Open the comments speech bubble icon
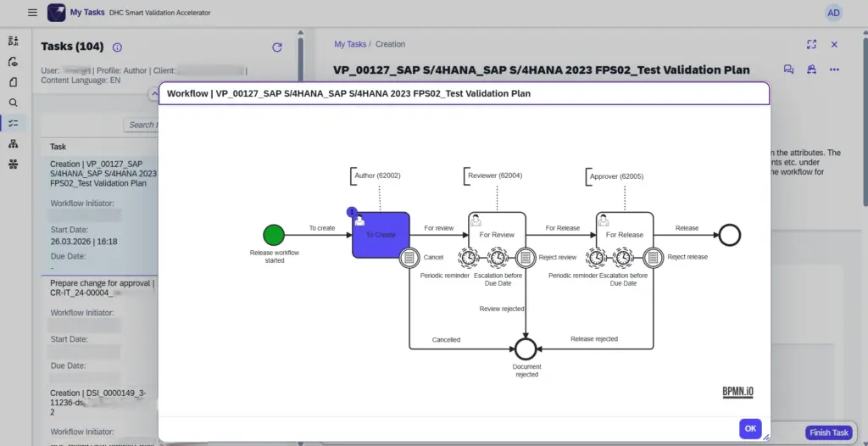This screenshot has width=868, height=446. [x=789, y=70]
